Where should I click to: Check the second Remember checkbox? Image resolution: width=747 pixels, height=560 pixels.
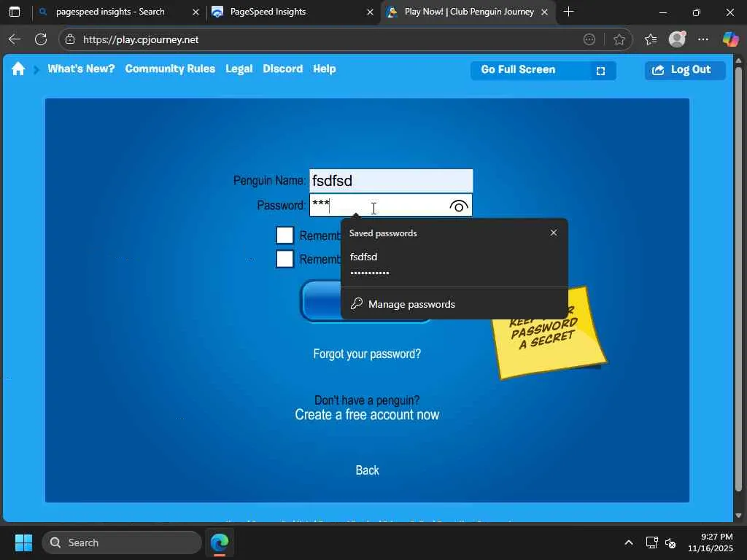point(285,259)
